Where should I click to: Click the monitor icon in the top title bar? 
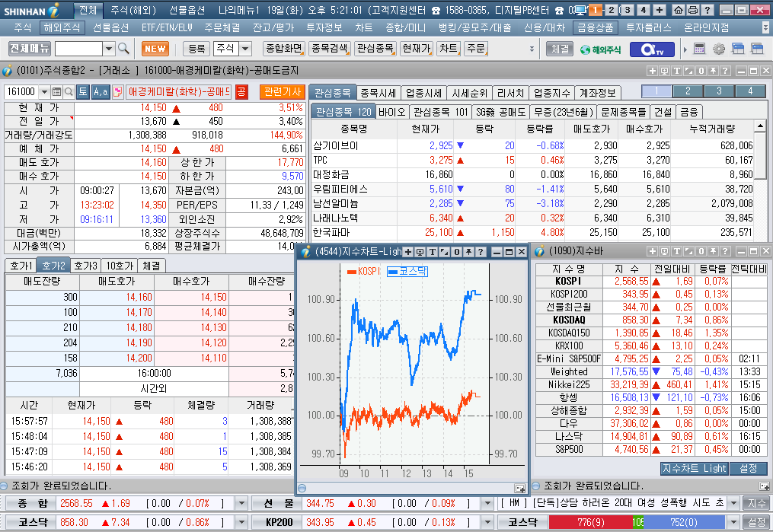(x=580, y=10)
